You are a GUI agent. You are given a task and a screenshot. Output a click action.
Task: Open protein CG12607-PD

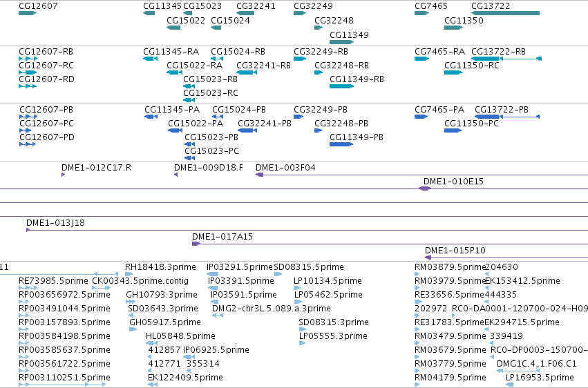[x=47, y=137]
